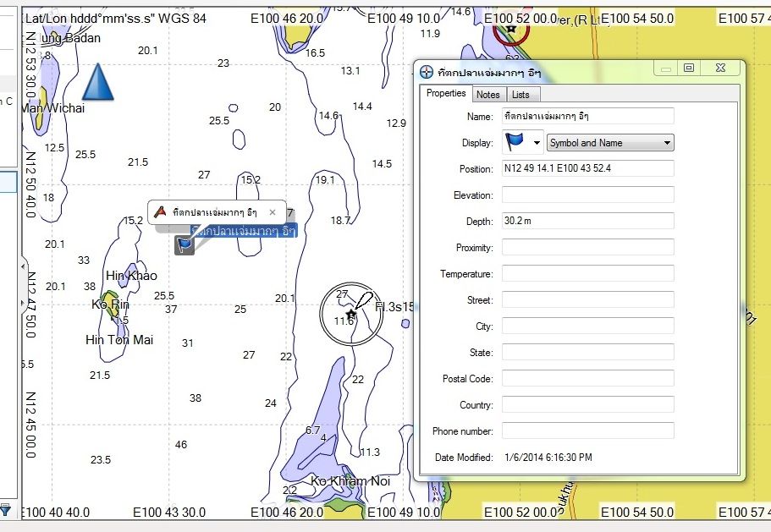Click the Position coordinates field
Image resolution: width=771 pixels, height=532 pixels.
point(587,169)
